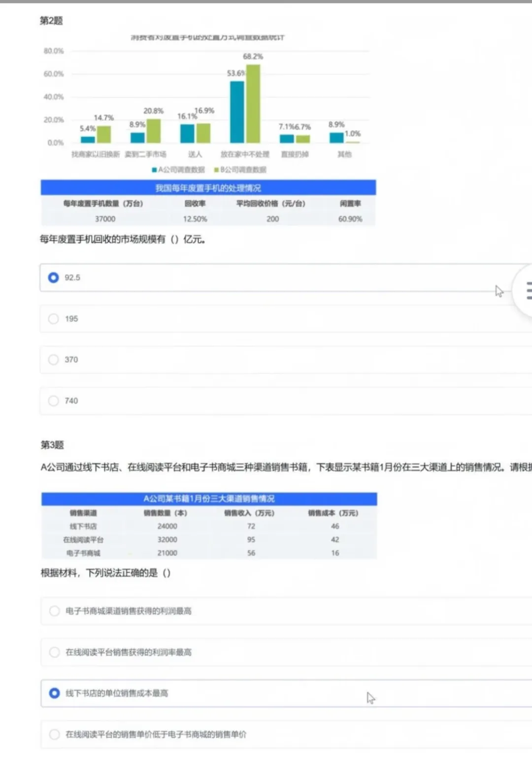
Task: Click the 72 sales revenue cell
Action: pyautogui.click(x=251, y=526)
